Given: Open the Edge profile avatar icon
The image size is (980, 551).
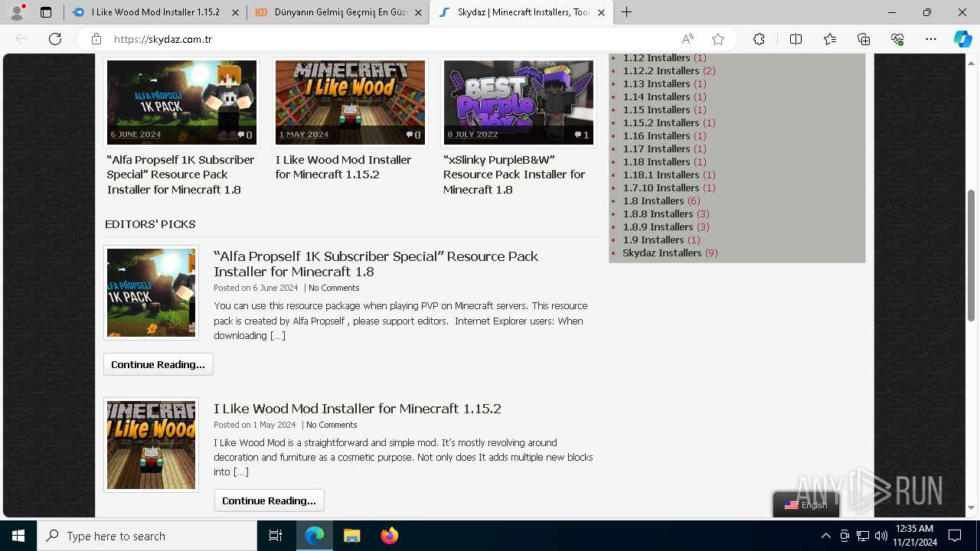Looking at the screenshot, I should tap(17, 12).
